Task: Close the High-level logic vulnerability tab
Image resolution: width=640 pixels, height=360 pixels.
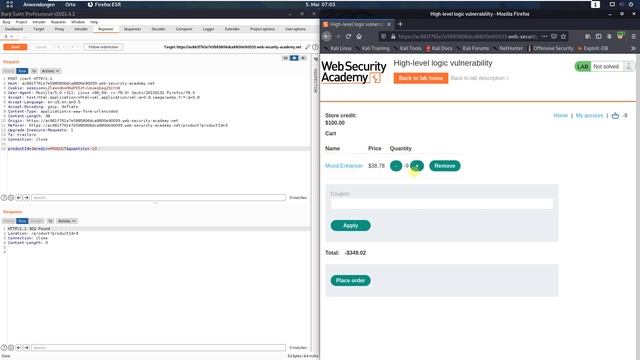Action: point(389,24)
